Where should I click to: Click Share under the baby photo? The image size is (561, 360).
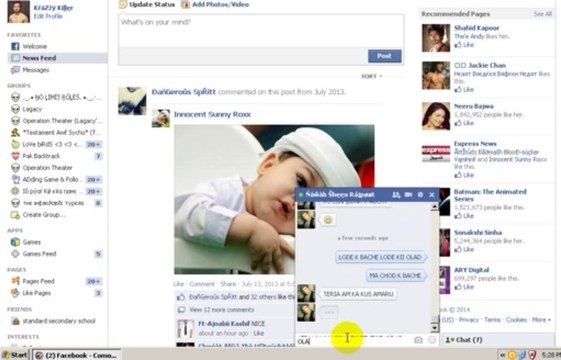pos(228,284)
